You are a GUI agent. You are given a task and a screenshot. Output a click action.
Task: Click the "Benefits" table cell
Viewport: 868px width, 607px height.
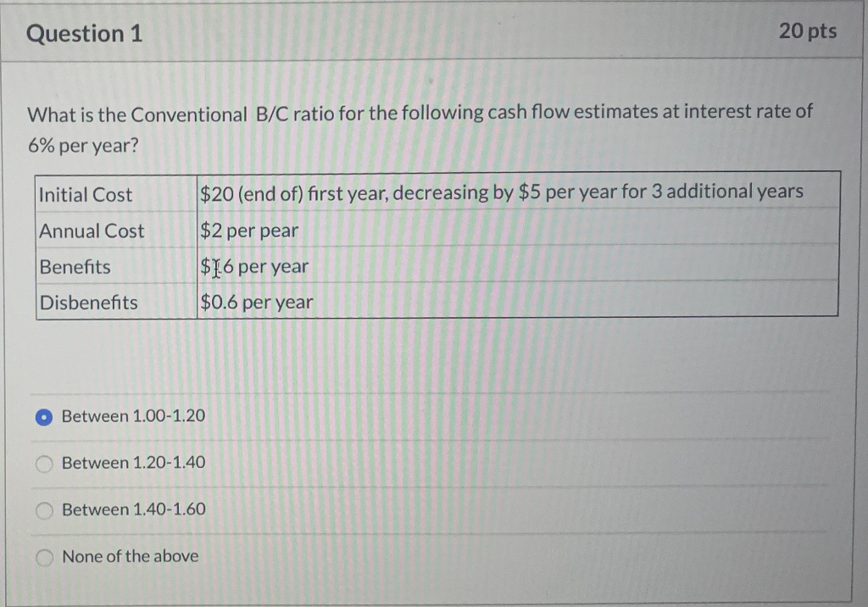pyautogui.click(x=75, y=267)
